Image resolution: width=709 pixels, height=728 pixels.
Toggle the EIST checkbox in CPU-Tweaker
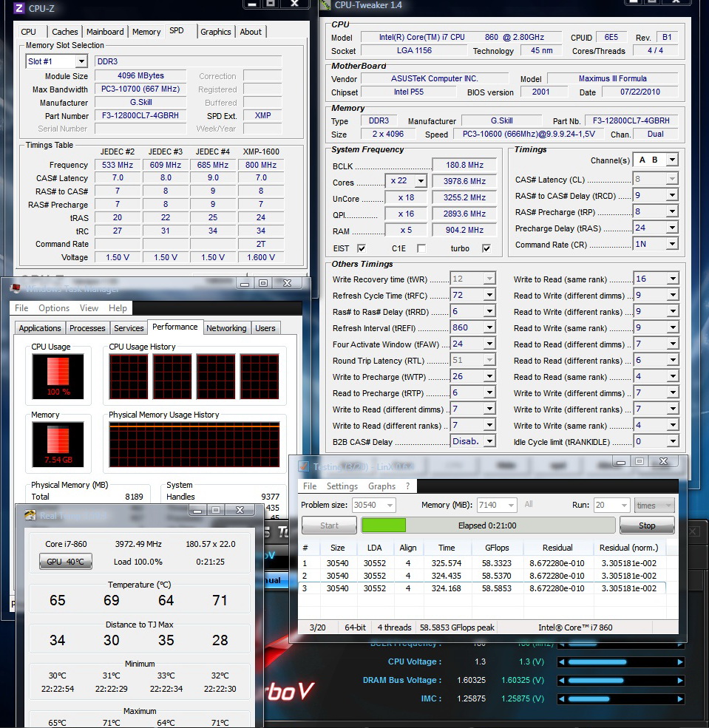[362, 248]
